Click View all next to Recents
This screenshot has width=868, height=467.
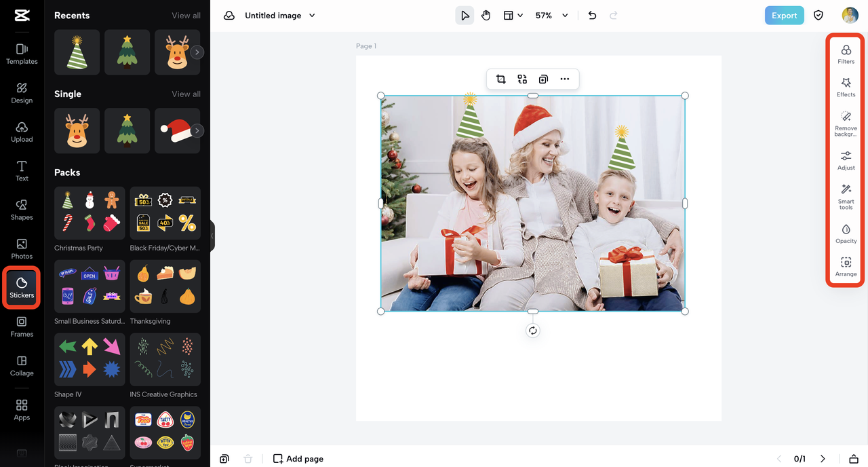(x=186, y=16)
